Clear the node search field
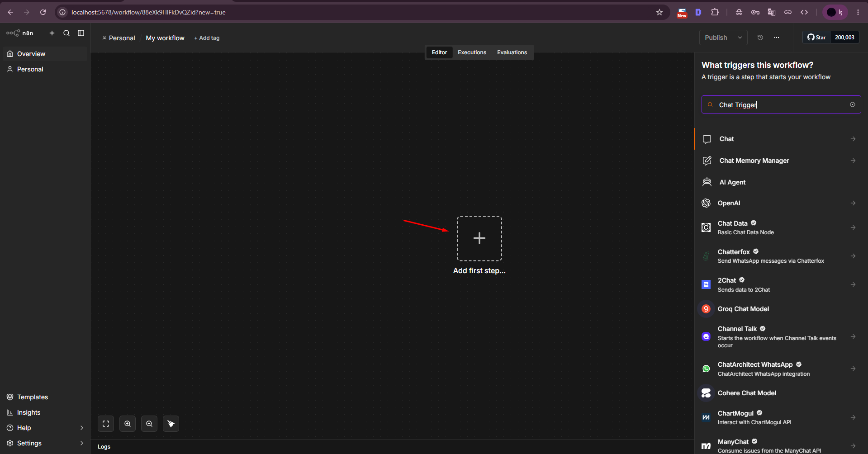The image size is (868, 454). tap(853, 104)
